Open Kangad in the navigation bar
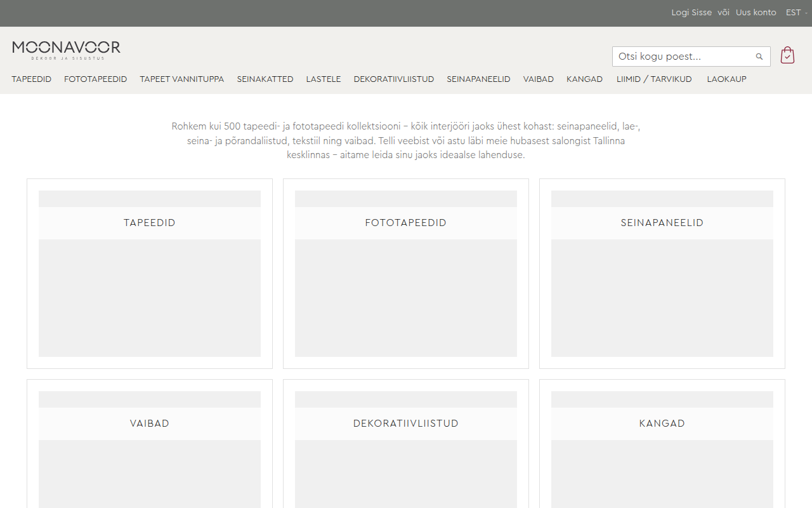The image size is (812, 508). point(584,79)
